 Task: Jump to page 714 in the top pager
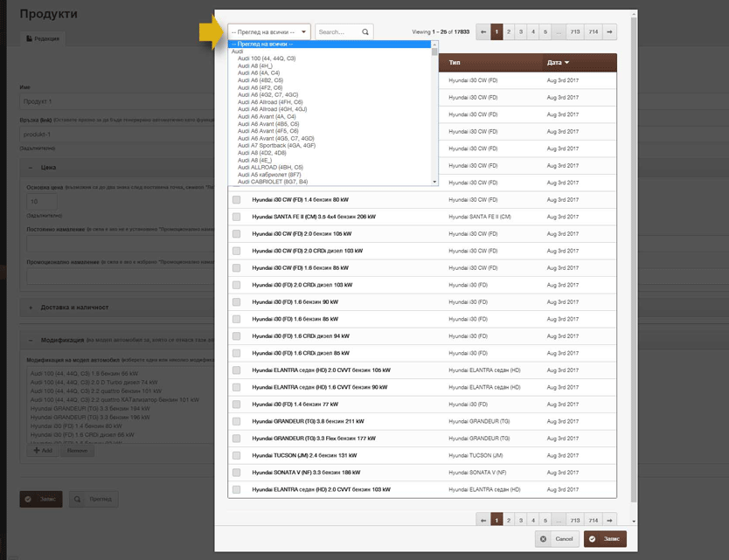tap(594, 32)
